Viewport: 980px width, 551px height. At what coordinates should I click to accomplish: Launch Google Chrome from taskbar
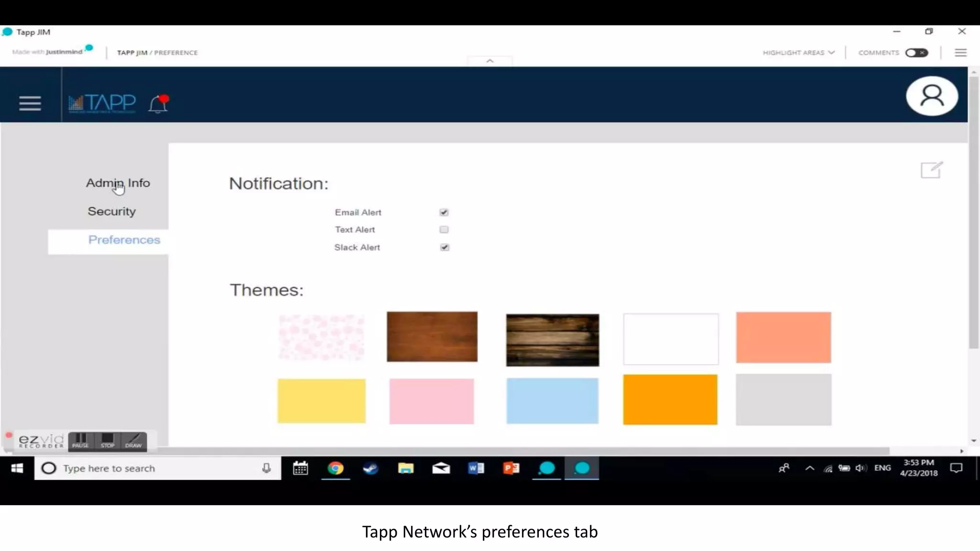pos(335,468)
